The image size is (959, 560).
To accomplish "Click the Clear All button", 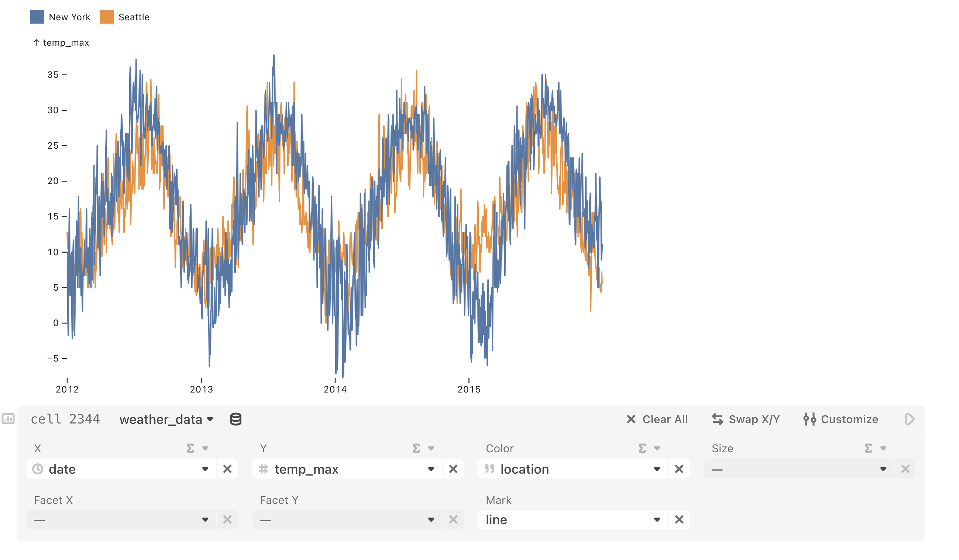I will pos(656,418).
